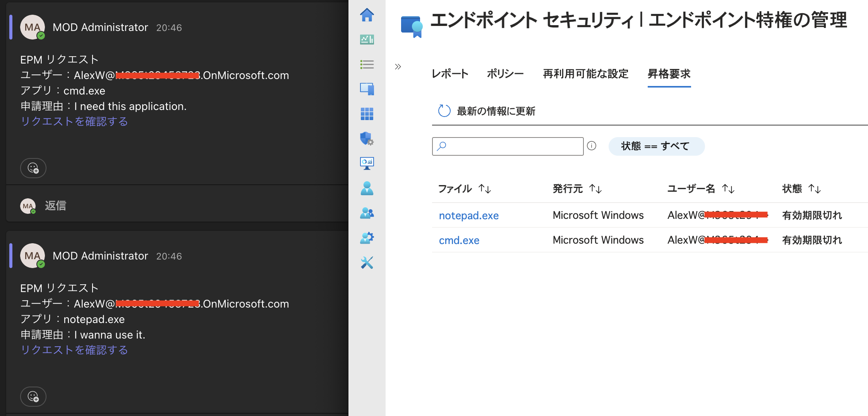Screen dimensions: 868x416
Task: Expand the collapsed sidebar with double chevron
Action: [398, 67]
